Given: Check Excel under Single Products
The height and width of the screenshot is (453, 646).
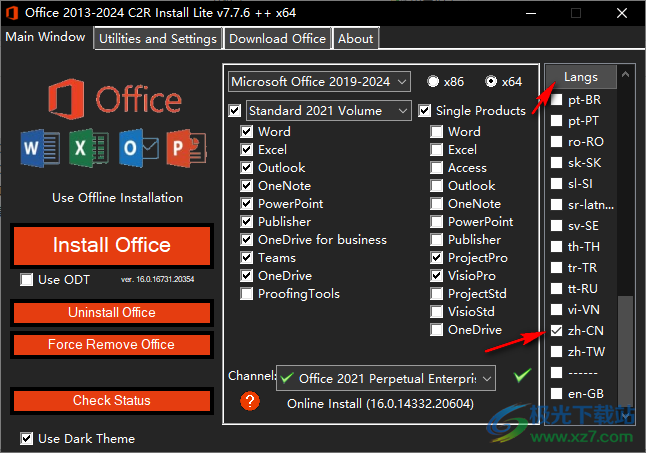Looking at the screenshot, I should click(437, 149).
